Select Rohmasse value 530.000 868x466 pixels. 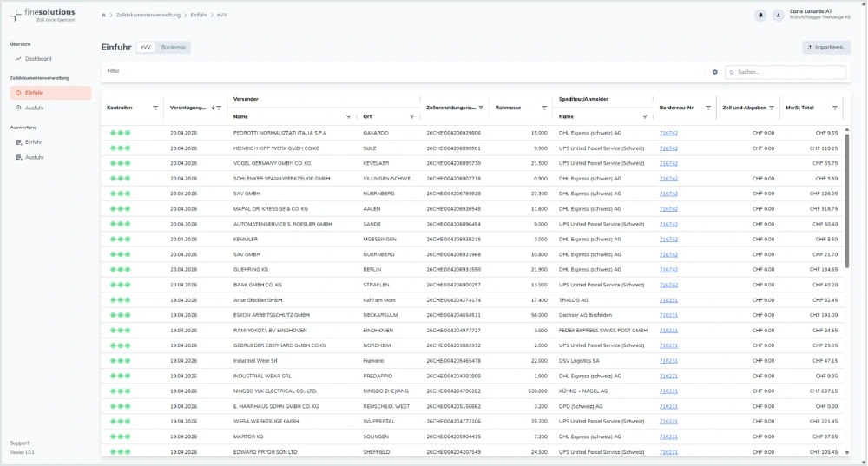[537, 391]
